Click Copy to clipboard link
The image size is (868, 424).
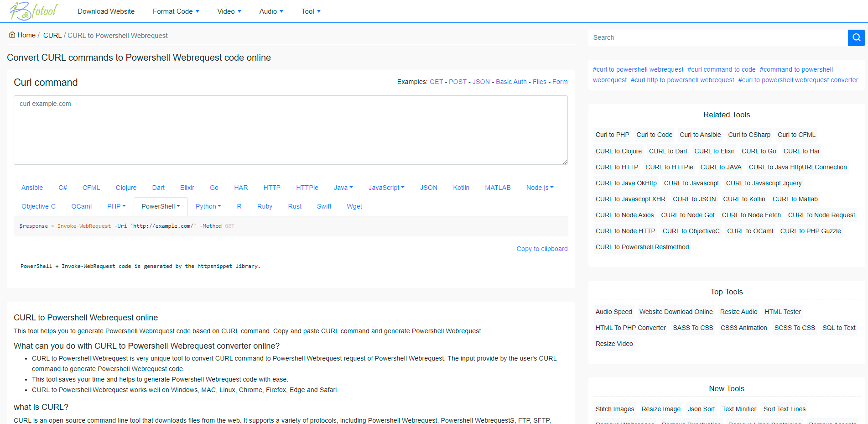pos(542,249)
